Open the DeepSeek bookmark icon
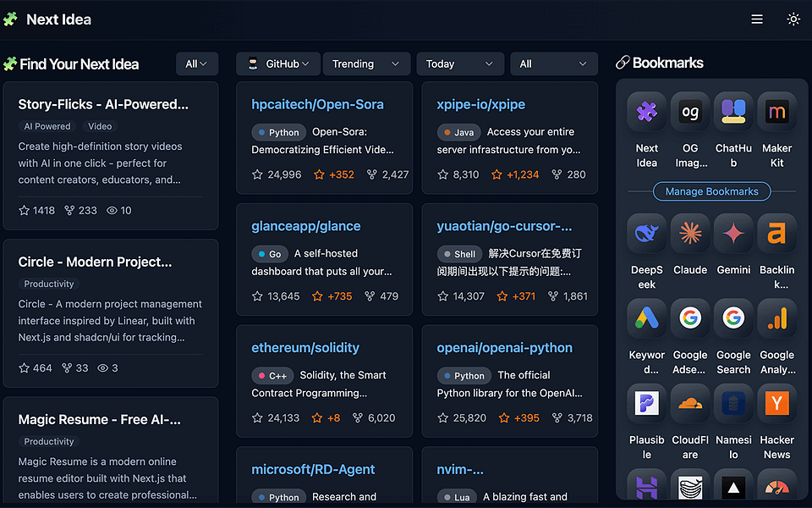The width and height of the screenshot is (812, 508). [646, 234]
